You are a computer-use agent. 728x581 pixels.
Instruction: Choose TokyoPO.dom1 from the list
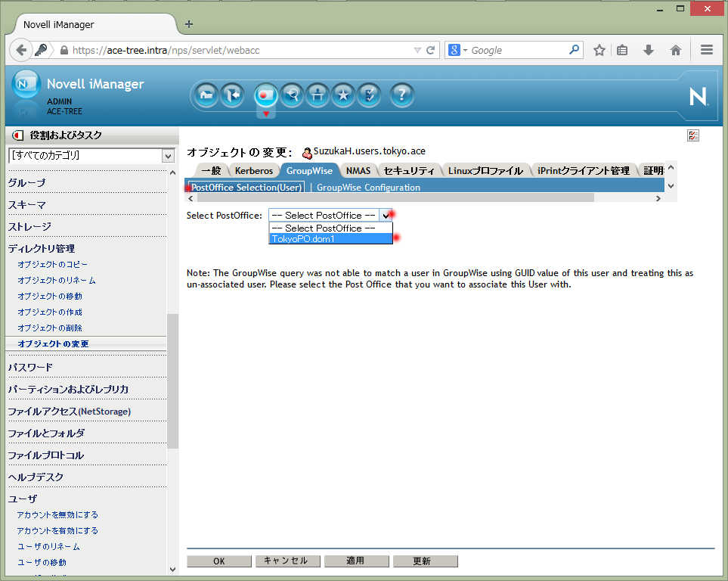click(x=330, y=239)
